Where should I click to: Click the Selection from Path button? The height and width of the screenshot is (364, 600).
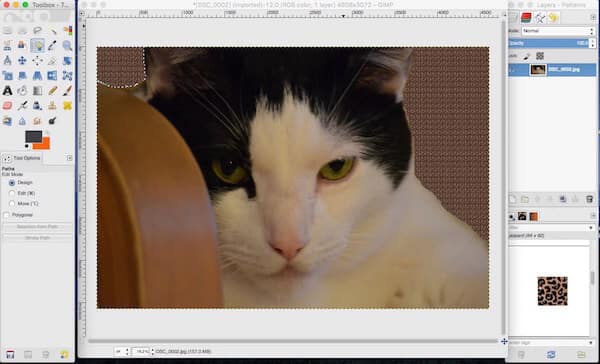coord(38,227)
